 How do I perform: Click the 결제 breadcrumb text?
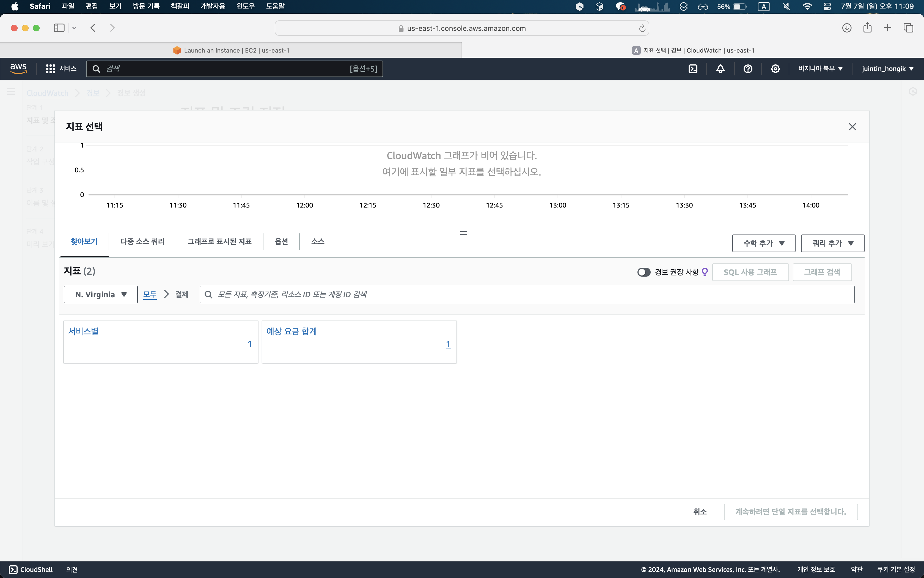pyautogui.click(x=182, y=294)
